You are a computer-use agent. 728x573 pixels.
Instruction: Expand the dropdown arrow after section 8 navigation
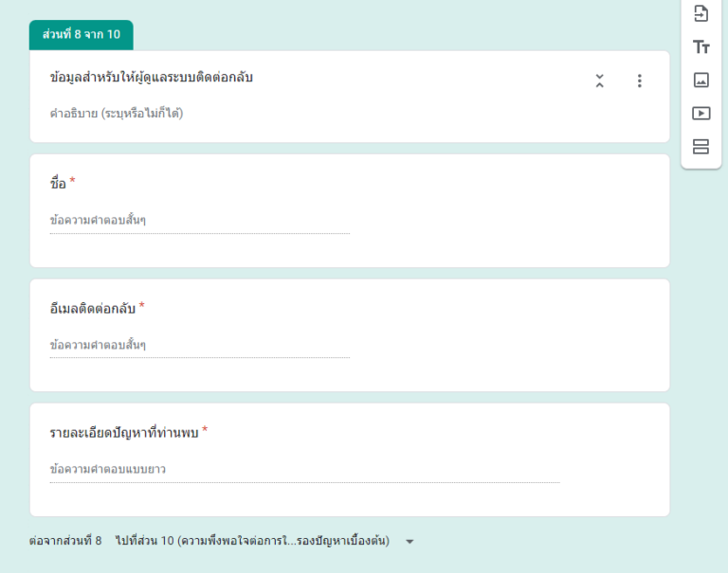pyautogui.click(x=409, y=542)
